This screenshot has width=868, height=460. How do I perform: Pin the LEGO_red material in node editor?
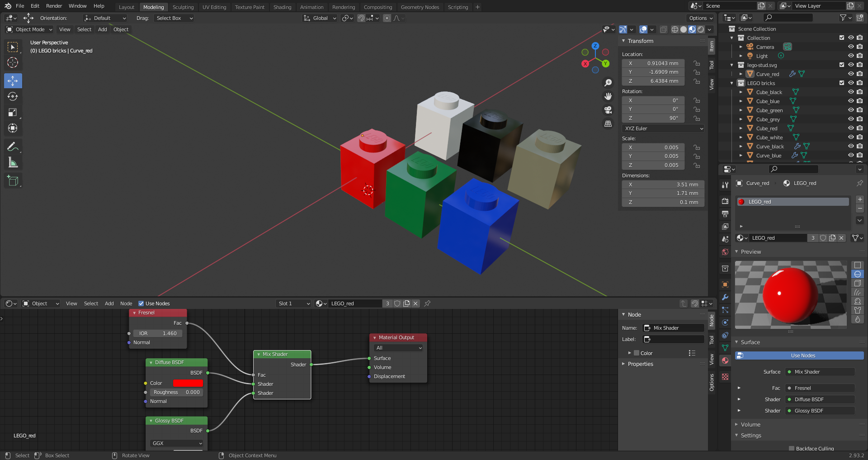pyautogui.click(x=427, y=304)
